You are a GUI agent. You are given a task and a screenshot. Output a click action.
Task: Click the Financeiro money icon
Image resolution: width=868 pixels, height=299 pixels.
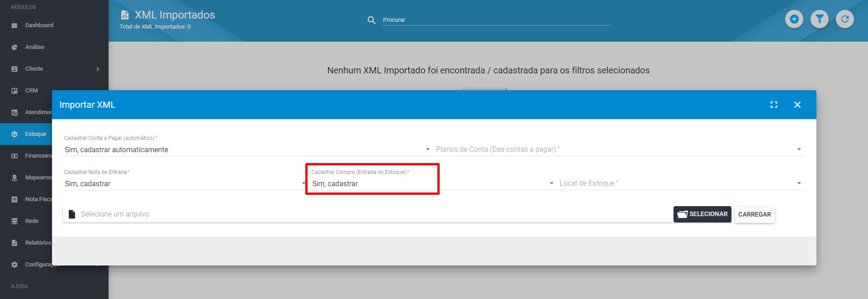pos(14,156)
